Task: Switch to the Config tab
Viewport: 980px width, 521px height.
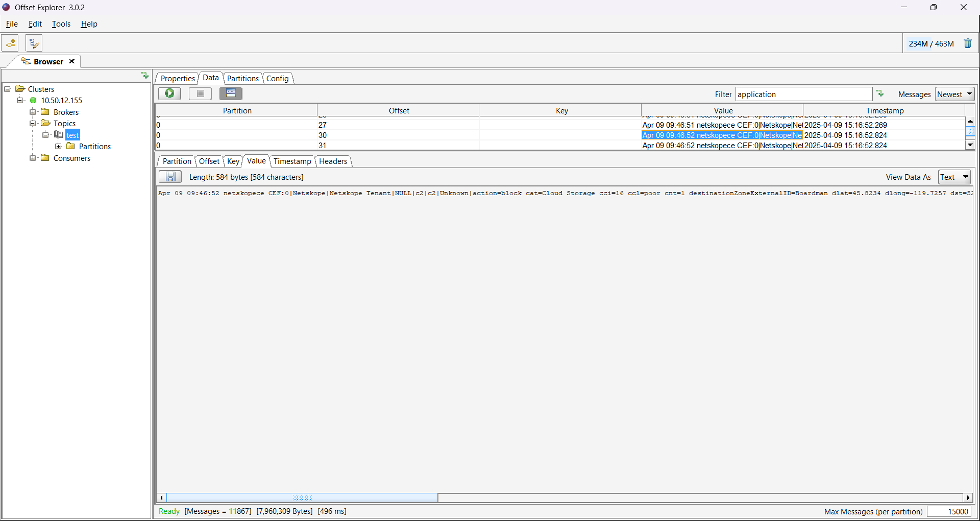Action: [x=278, y=78]
